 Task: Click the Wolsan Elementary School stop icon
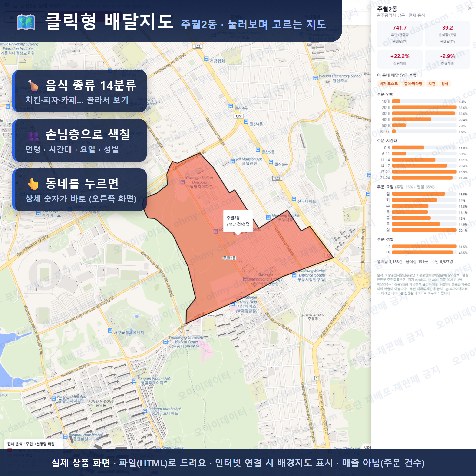[x=315, y=78]
